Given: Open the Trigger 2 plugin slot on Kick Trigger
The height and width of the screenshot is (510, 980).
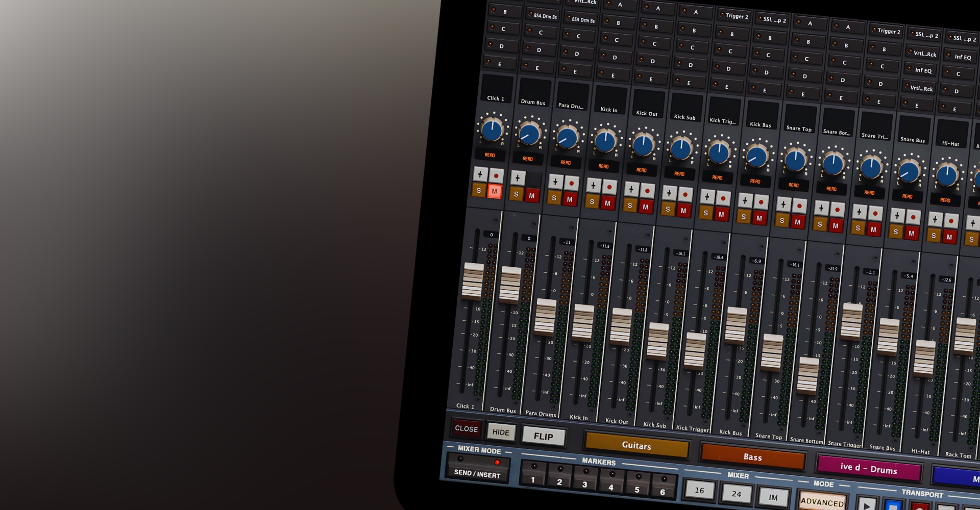Looking at the screenshot, I should (x=736, y=16).
